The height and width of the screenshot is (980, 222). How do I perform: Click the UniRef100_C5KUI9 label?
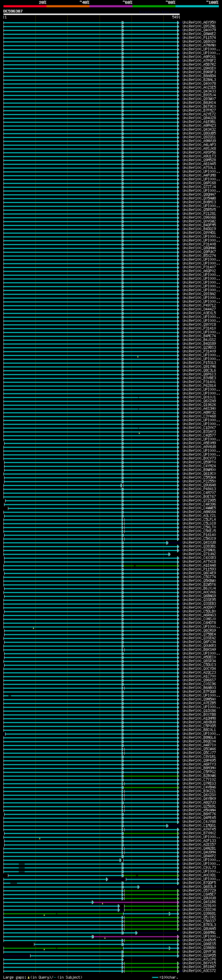(x=199, y=539)
